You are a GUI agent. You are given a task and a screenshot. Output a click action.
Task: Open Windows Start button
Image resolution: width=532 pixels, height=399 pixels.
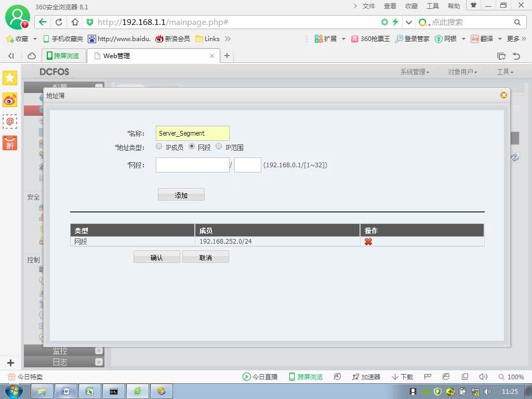click(14, 392)
